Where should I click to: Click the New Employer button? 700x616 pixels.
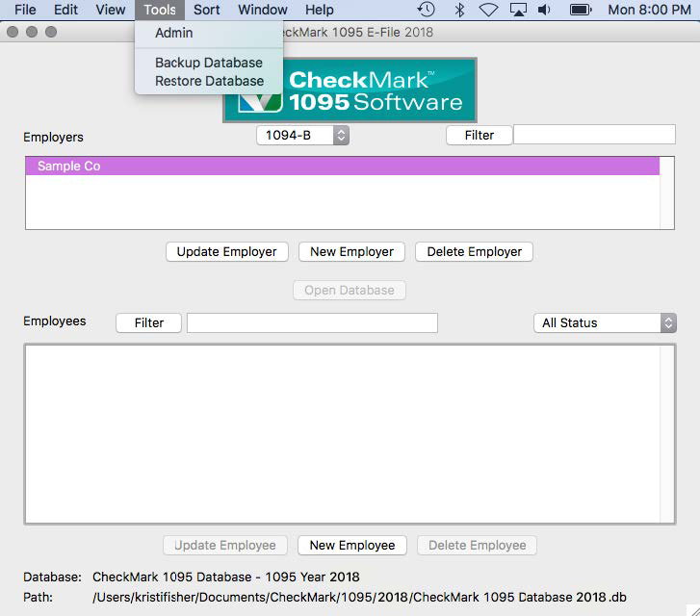point(351,251)
